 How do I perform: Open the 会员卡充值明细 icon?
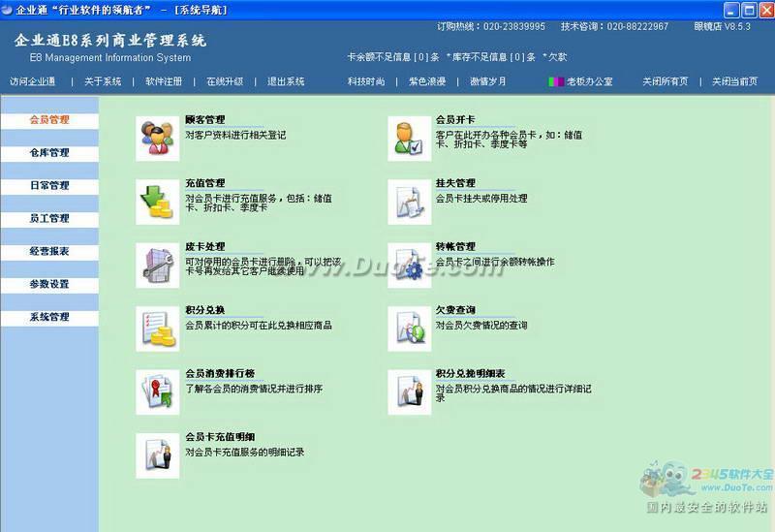coord(158,455)
